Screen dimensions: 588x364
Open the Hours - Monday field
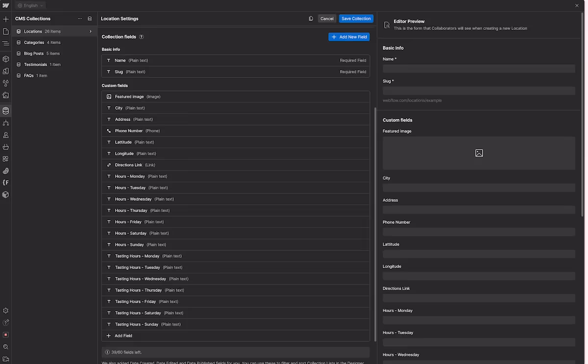coord(236,176)
